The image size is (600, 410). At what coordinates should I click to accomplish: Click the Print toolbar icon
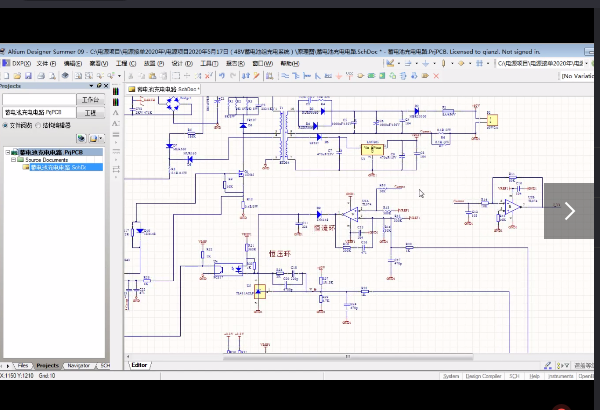pyautogui.click(x=41, y=76)
